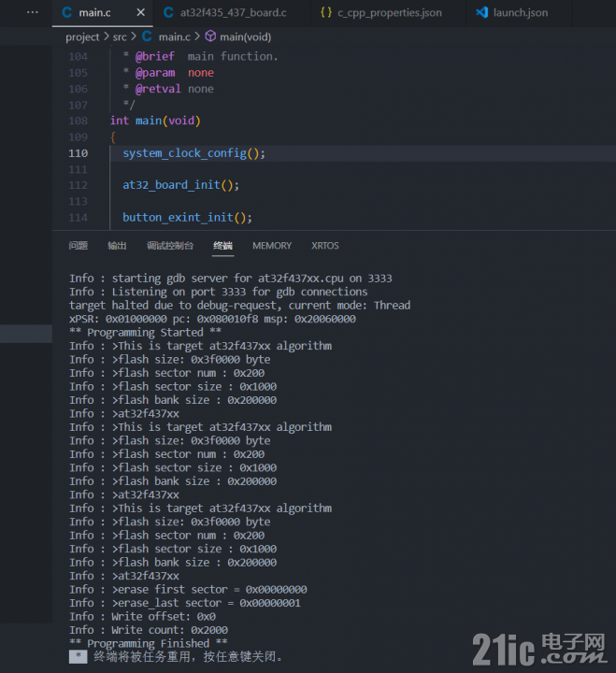Screen dimensions: 616x673
Task: Click '** Programming Started **' terminal line
Action: pos(146,333)
